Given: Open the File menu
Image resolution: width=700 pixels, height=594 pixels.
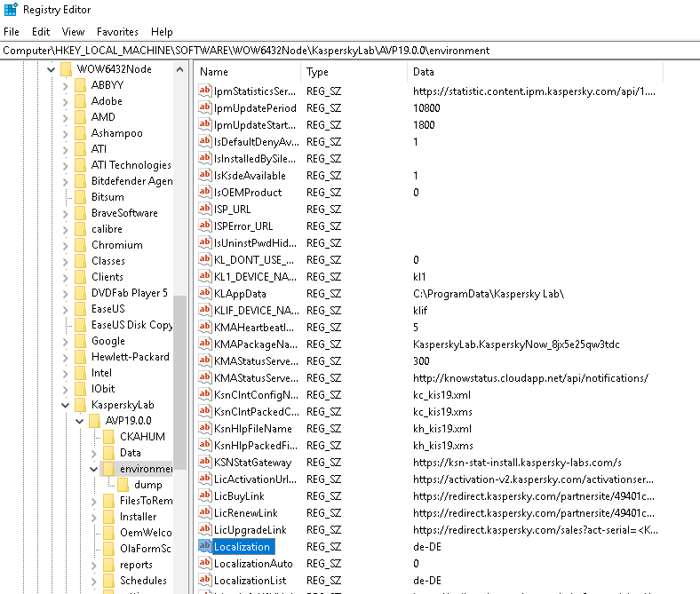Looking at the screenshot, I should (12, 31).
